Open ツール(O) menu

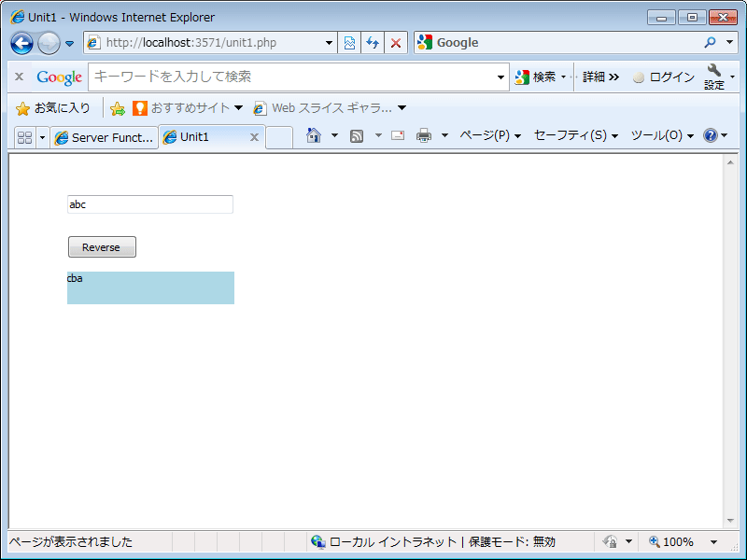coord(662,135)
